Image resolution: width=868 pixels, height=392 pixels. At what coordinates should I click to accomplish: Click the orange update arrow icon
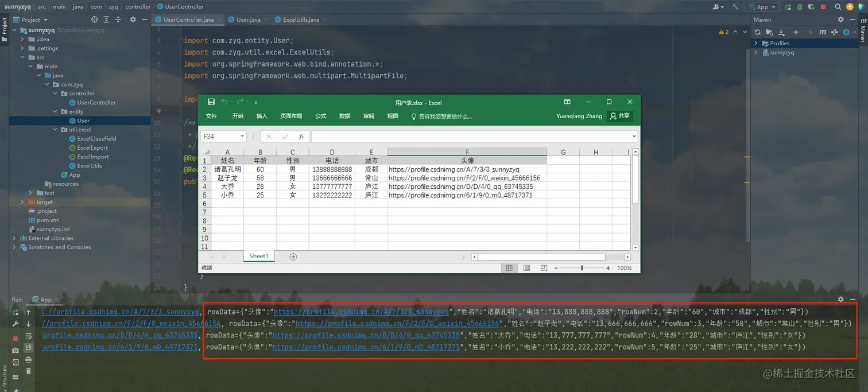[x=850, y=7]
